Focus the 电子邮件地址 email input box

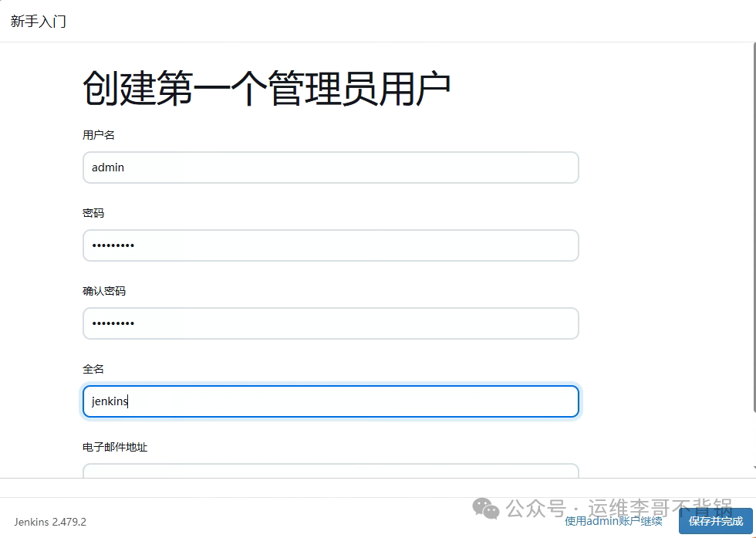(x=331, y=471)
